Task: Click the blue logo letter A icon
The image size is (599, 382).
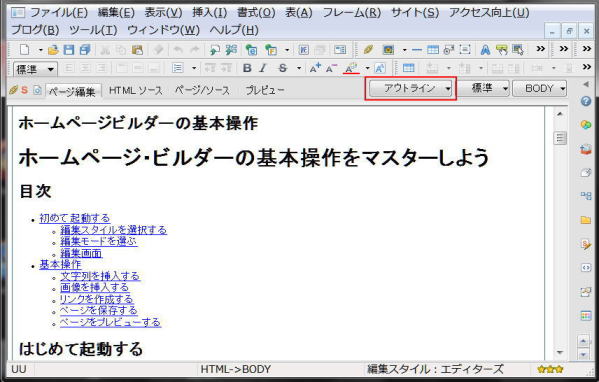Action: pos(485,50)
